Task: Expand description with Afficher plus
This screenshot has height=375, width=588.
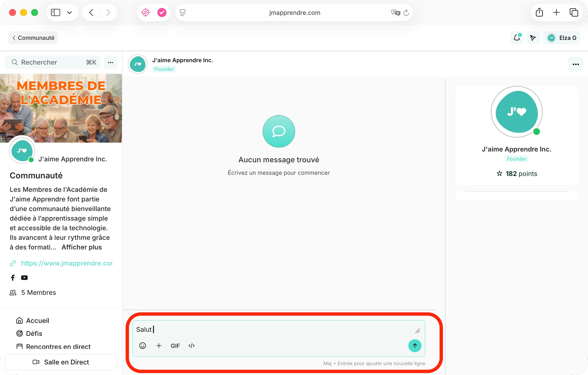Action: (x=82, y=247)
